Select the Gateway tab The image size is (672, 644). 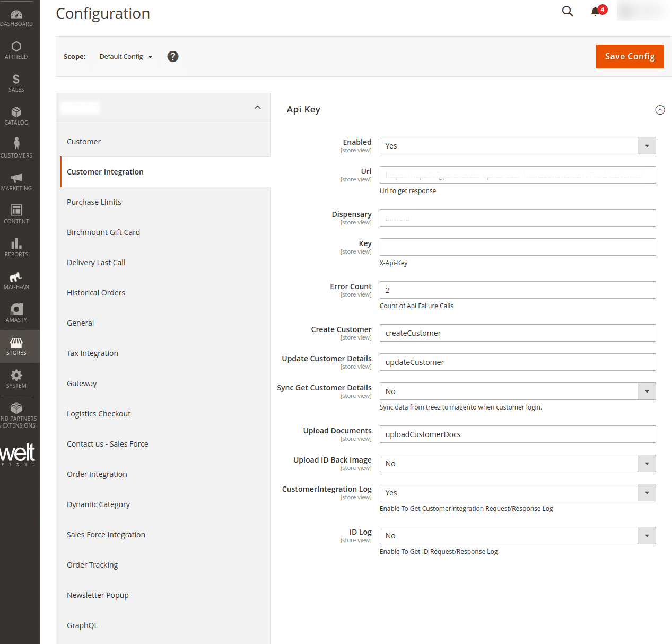click(x=163, y=384)
